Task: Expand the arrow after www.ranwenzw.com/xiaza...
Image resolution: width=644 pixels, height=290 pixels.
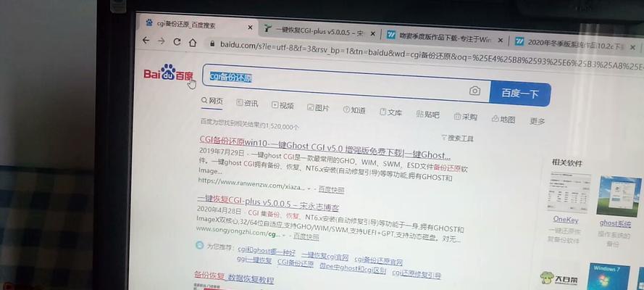Action: point(309,188)
